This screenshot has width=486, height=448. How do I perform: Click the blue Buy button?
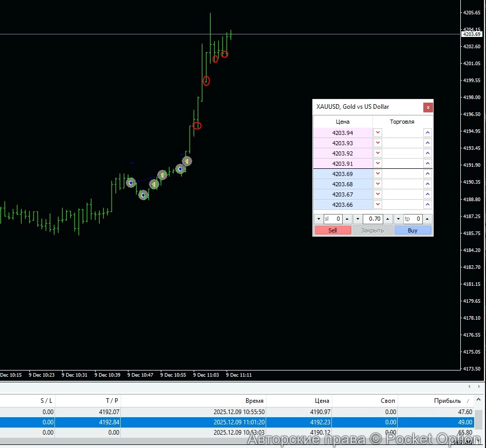413,230
